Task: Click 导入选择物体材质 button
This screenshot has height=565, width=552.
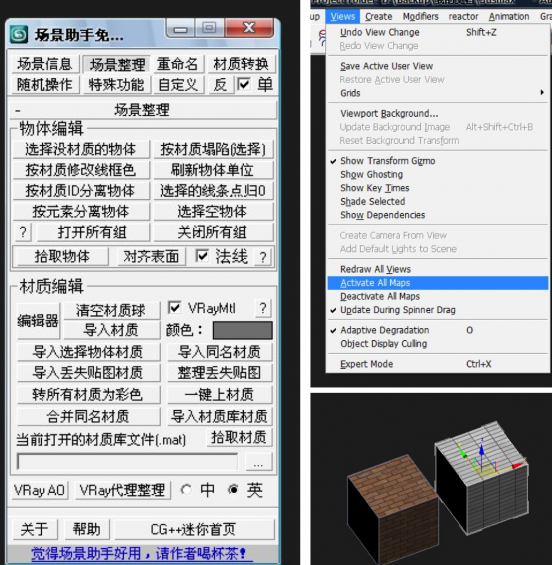Action: tap(88, 352)
